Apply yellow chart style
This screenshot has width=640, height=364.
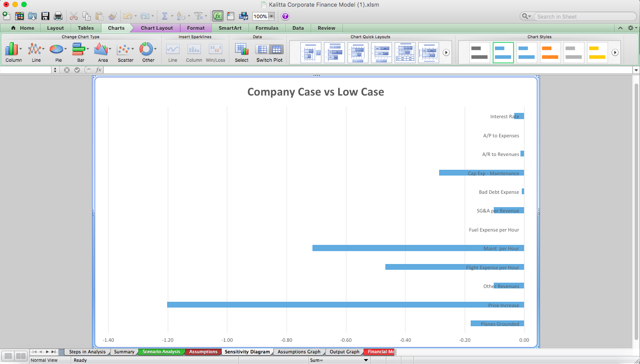597,52
